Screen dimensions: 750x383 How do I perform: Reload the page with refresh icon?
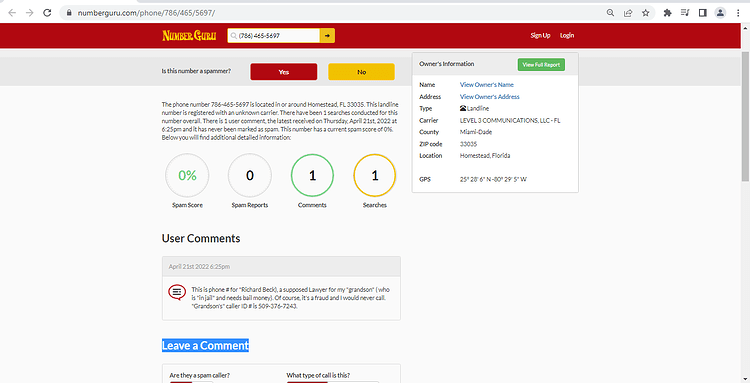pyautogui.click(x=47, y=13)
